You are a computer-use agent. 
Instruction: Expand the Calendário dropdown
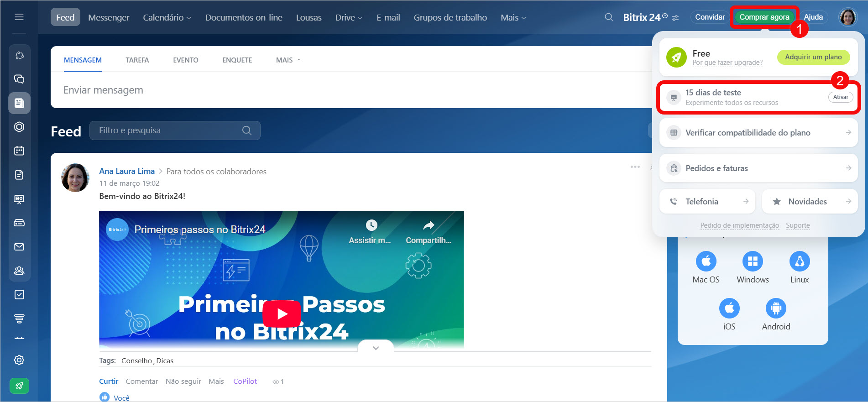pyautogui.click(x=167, y=17)
